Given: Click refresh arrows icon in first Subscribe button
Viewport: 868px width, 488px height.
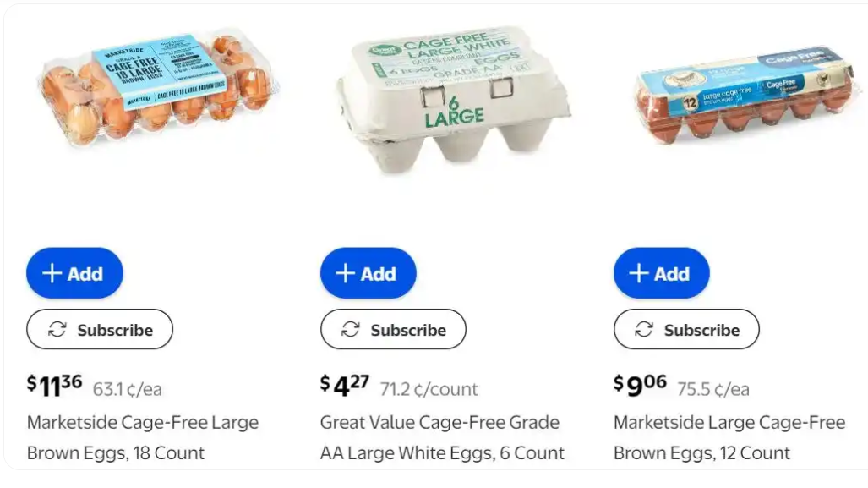Looking at the screenshot, I should pos(57,330).
